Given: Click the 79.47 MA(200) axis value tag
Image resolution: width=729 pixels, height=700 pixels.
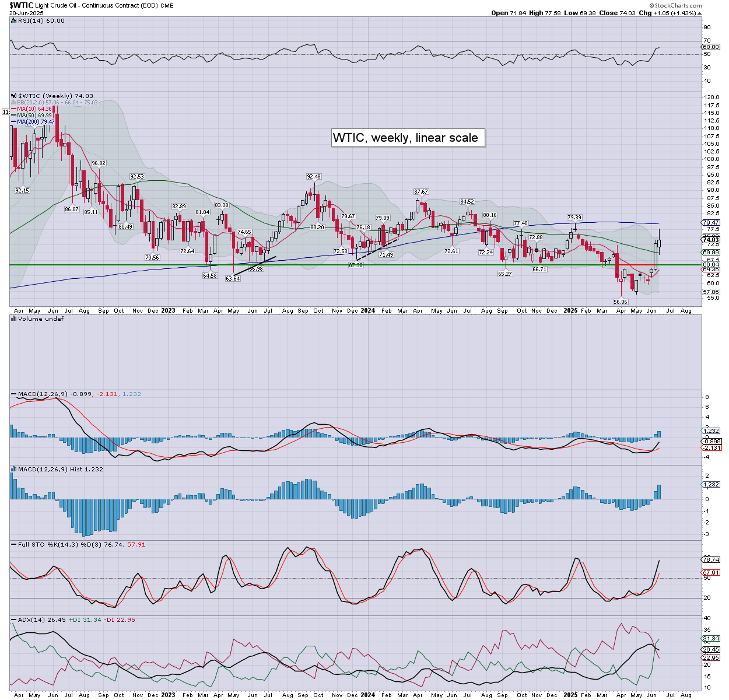Looking at the screenshot, I should click(711, 223).
